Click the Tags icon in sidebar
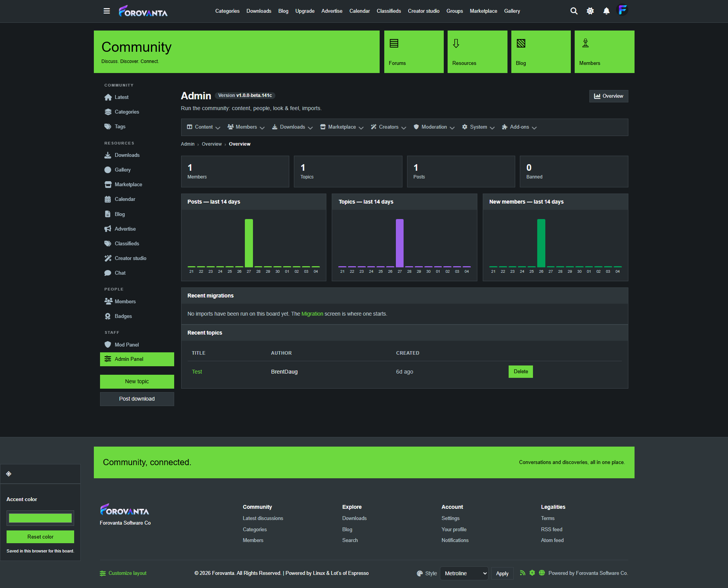 (x=108, y=127)
